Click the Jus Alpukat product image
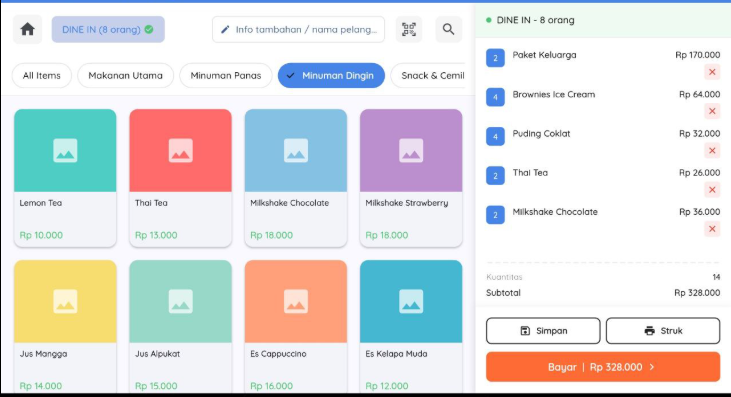 point(180,301)
